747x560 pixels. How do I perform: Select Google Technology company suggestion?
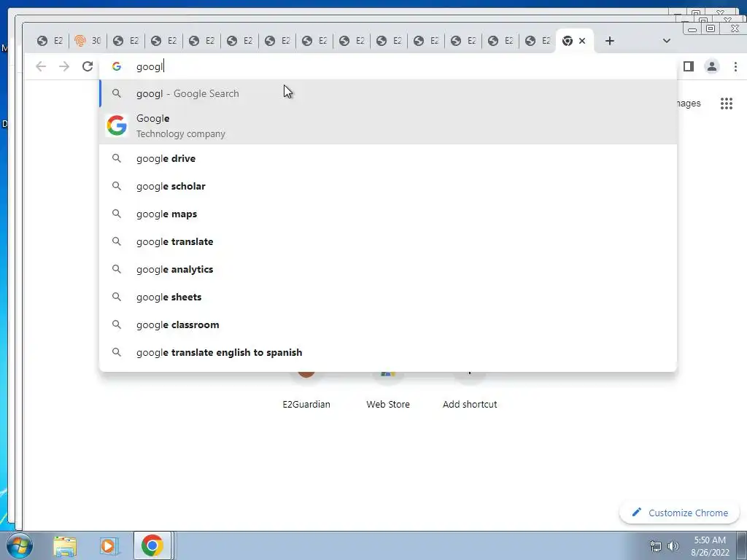coord(388,125)
